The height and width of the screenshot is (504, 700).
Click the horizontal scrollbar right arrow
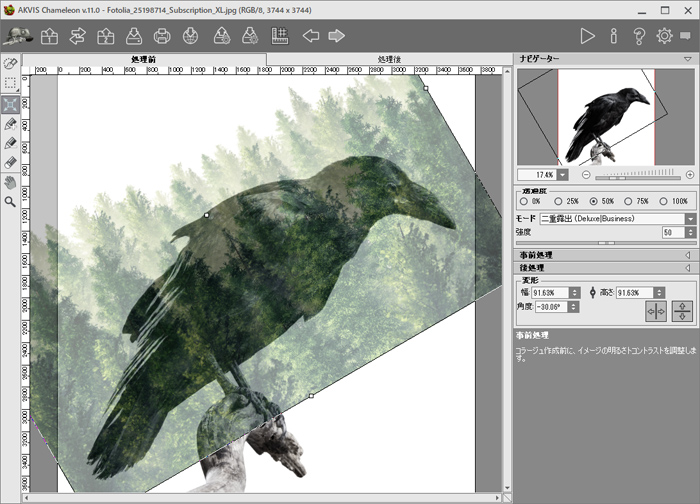coord(497,497)
